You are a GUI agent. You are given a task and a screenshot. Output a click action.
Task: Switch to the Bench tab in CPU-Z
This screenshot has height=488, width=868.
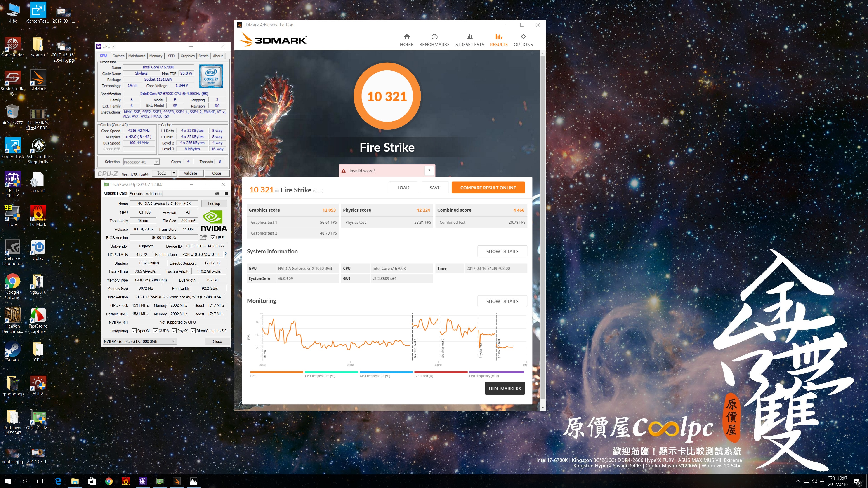pyautogui.click(x=203, y=56)
